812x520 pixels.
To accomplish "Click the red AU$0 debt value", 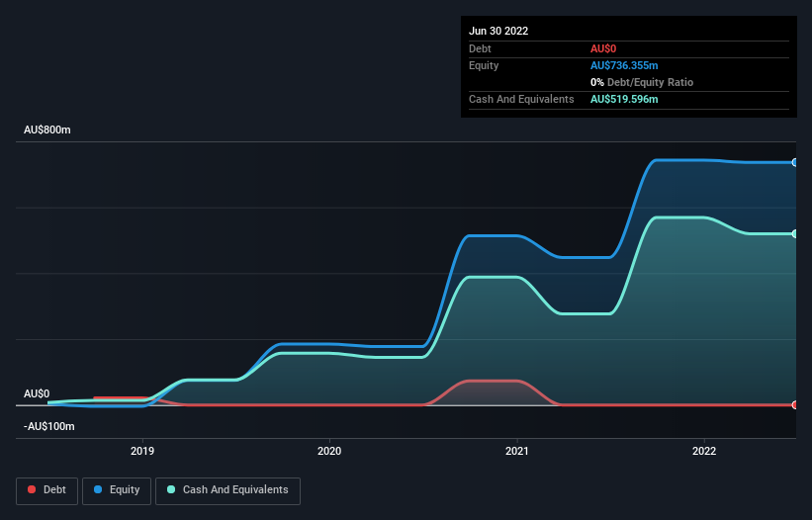I will tap(603, 48).
